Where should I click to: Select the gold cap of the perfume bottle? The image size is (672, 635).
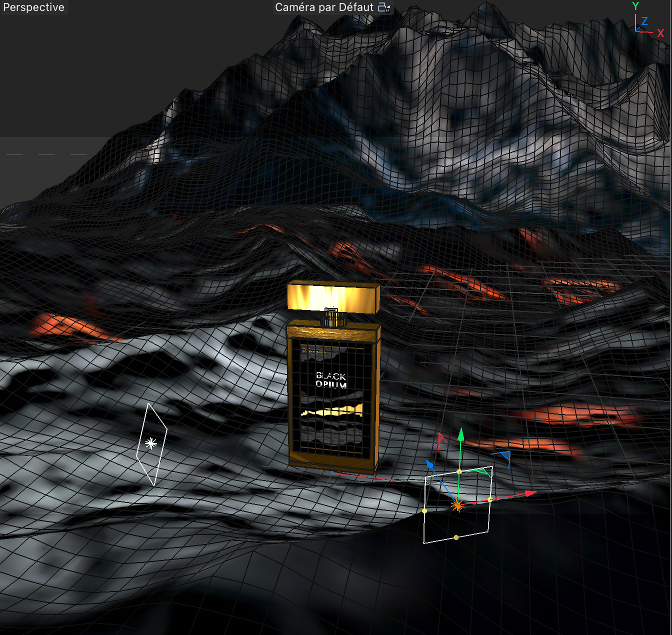(x=333, y=297)
